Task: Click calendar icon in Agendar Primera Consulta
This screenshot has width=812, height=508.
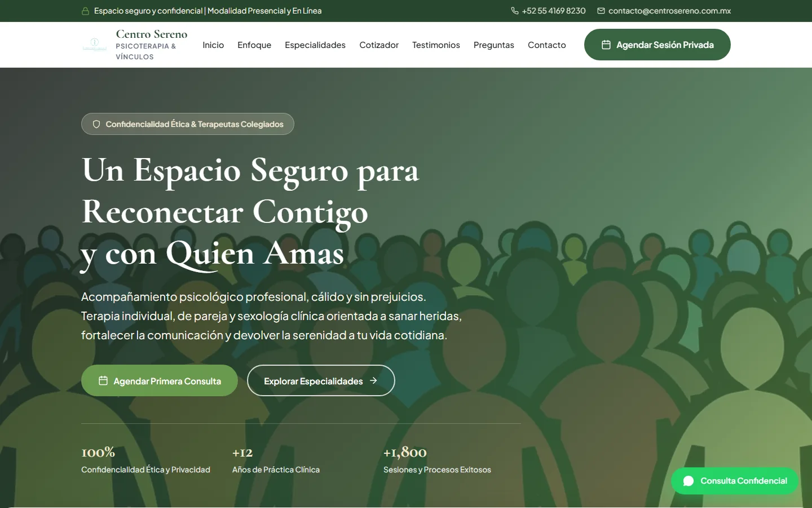Action: click(x=103, y=380)
